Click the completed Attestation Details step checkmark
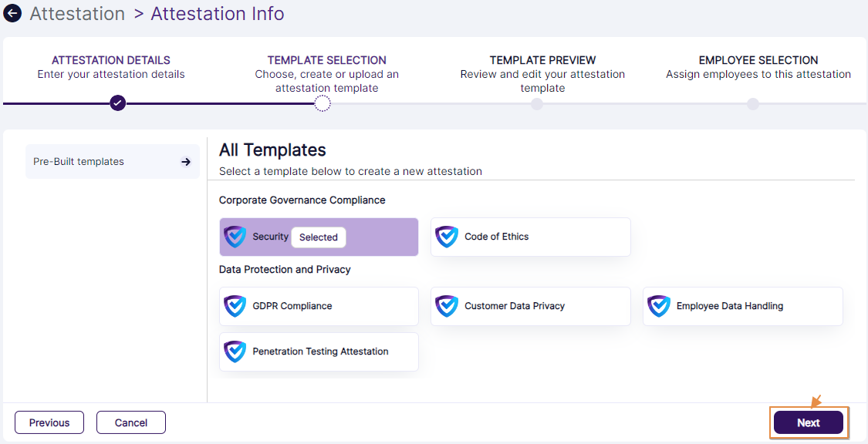868x444 pixels. pos(117,103)
